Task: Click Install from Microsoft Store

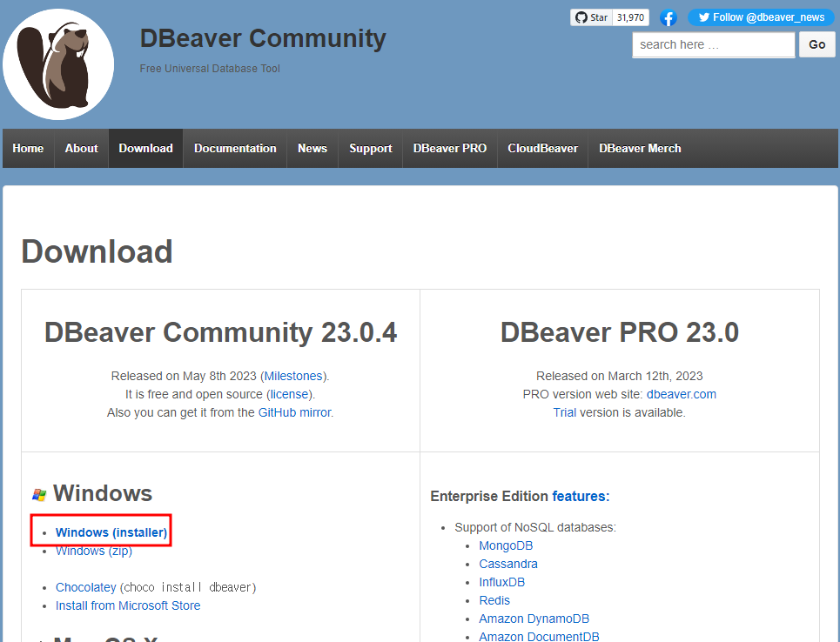Action: 128,605
